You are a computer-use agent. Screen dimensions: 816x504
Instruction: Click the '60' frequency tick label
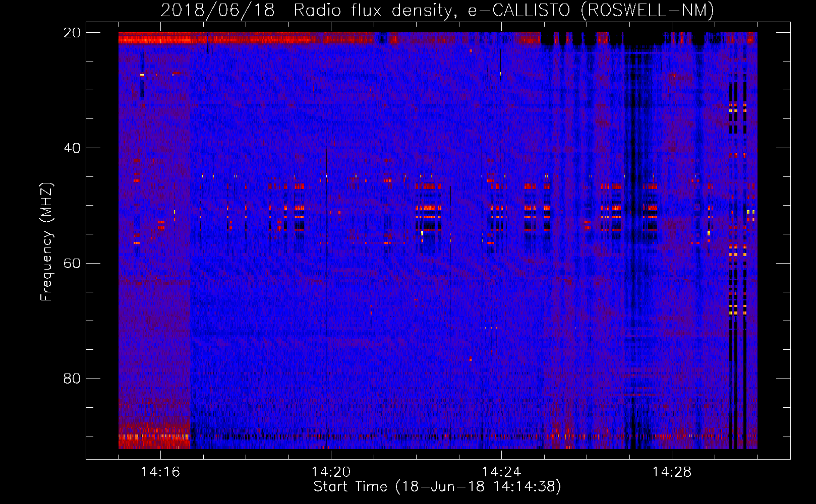click(x=72, y=263)
